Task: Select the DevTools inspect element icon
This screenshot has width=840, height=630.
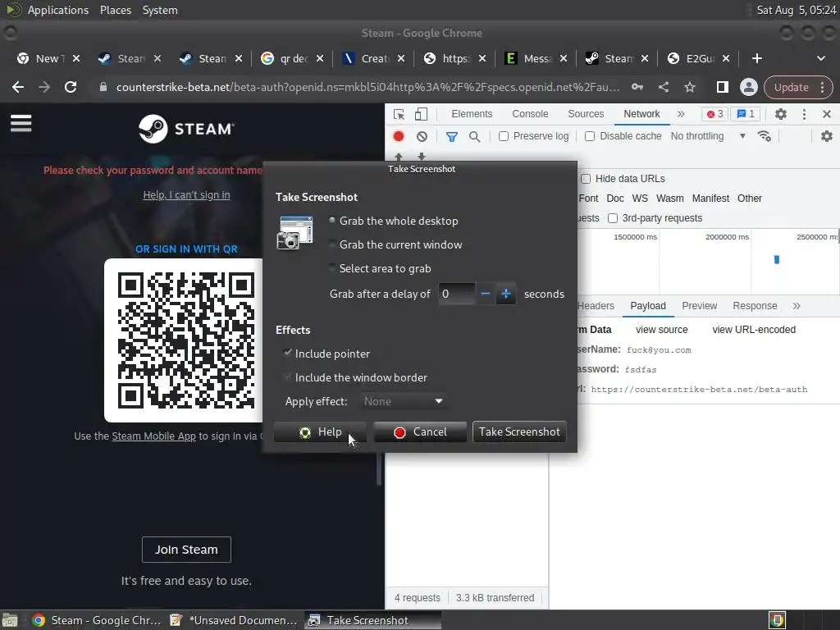Action: coord(399,114)
